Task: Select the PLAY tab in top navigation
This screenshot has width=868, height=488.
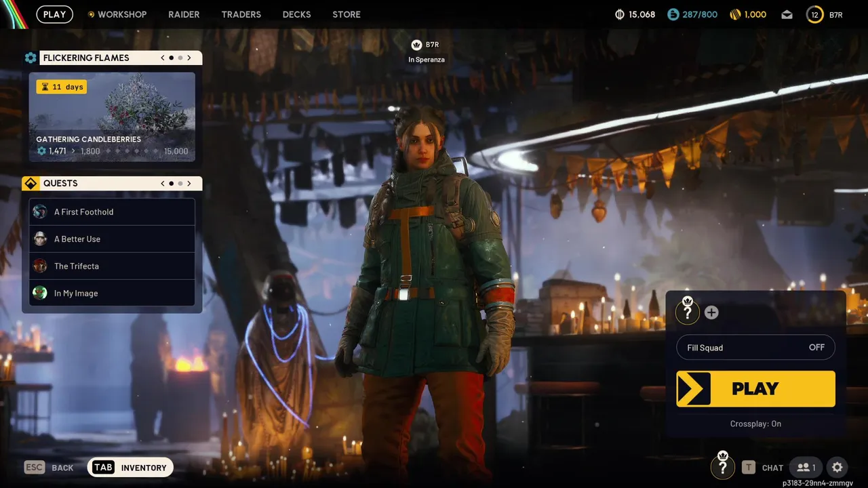Action: click(55, 14)
